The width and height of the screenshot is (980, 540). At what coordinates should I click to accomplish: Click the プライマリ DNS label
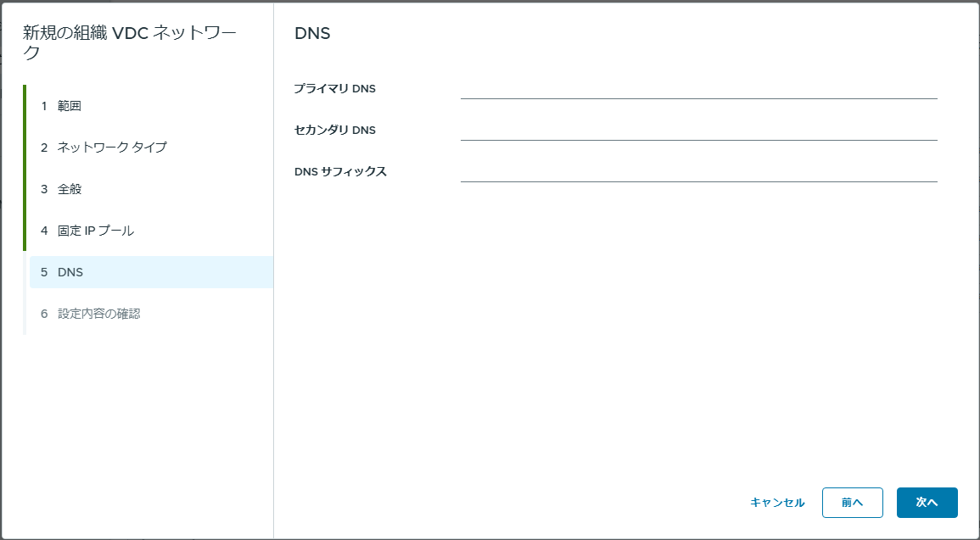pos(335,89)
